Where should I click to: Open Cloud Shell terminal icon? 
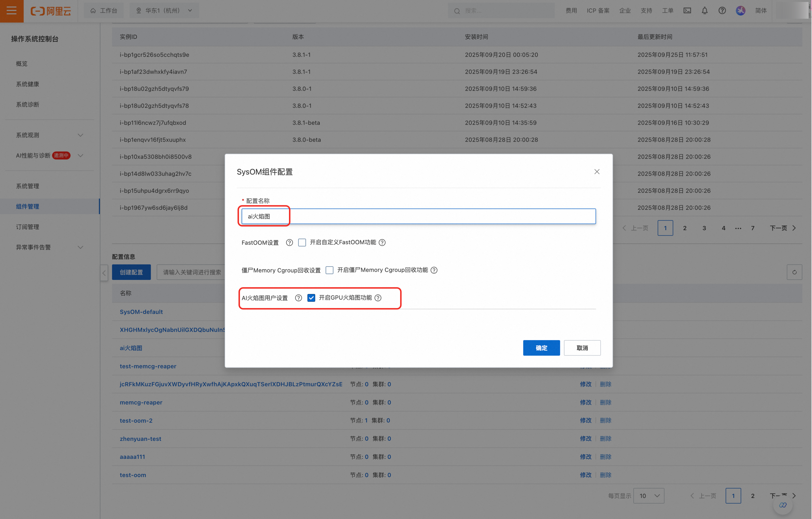point(687,11)
